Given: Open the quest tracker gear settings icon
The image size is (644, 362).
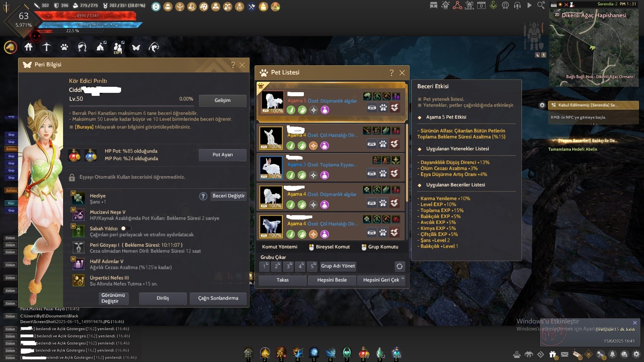Looking at the screenshot, I should click(542, 105).
